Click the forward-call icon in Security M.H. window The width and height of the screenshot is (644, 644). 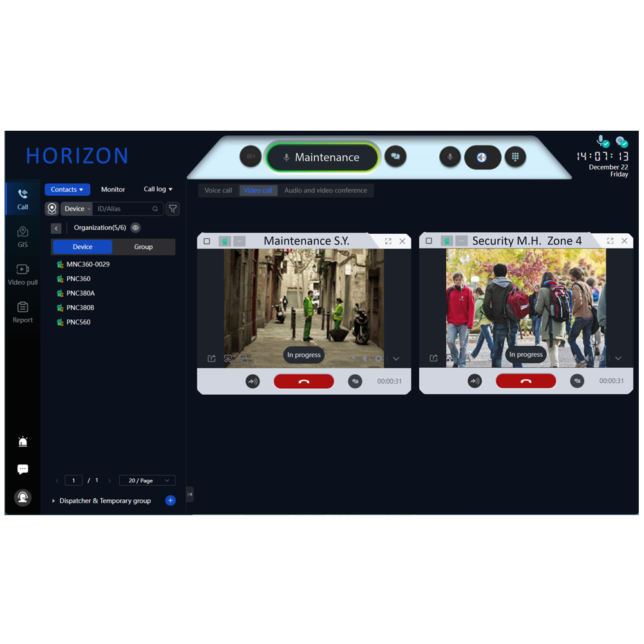pos(475,381)
